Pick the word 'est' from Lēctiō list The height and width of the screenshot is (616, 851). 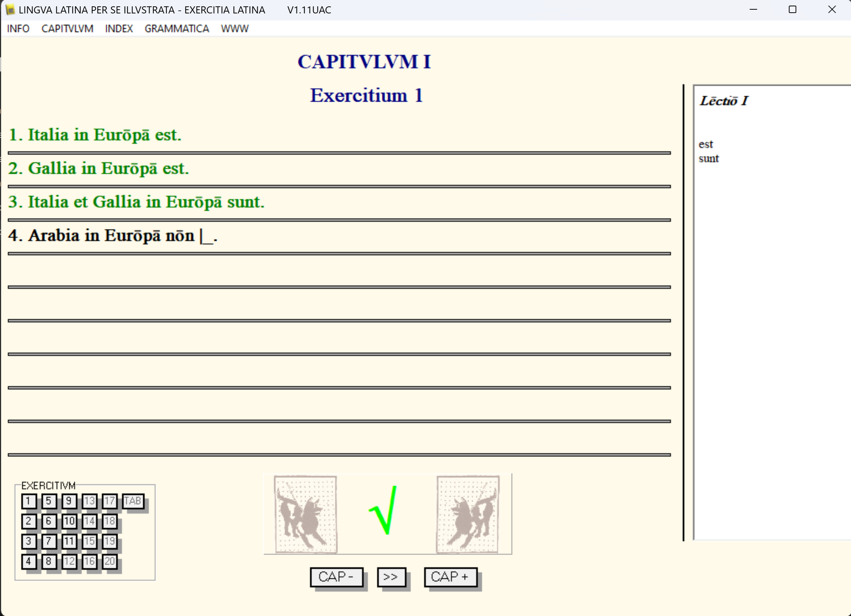pyautogui.click(x=706, y=144)
